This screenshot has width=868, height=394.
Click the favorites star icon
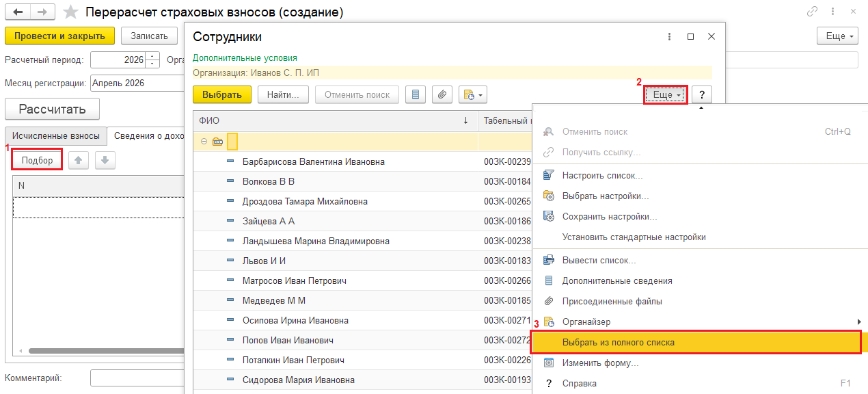coord(70,12)
